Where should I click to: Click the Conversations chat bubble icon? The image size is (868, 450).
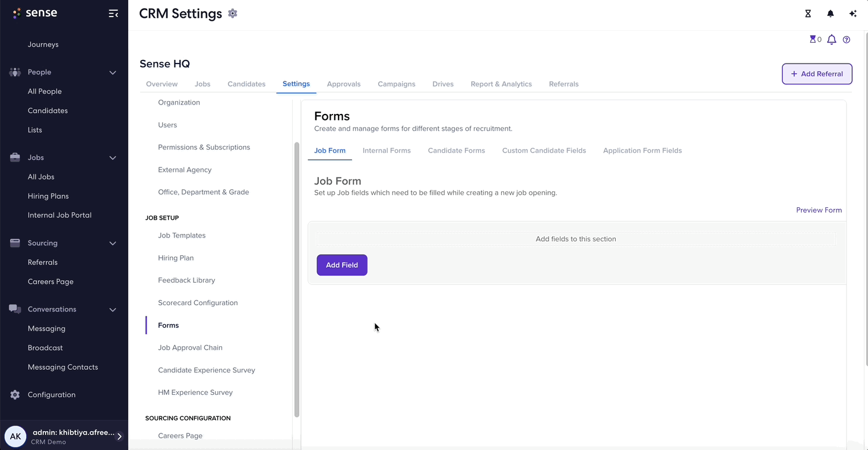click(x=15, y=309)
